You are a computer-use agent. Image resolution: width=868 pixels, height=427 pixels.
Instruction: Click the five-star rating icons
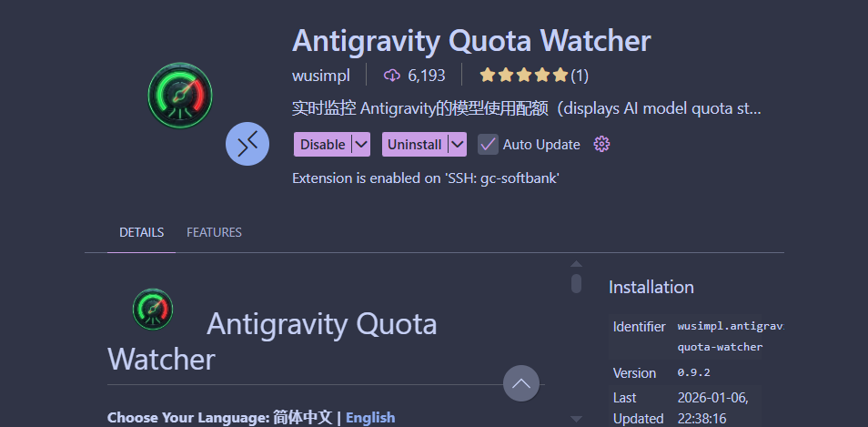(x=523, y=75)
